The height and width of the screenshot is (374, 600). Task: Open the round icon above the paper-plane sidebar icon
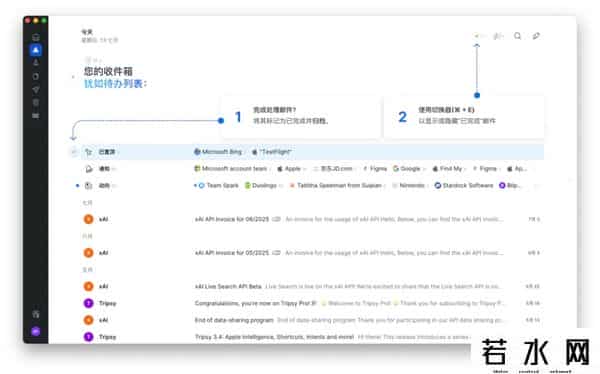pos(36,77)
